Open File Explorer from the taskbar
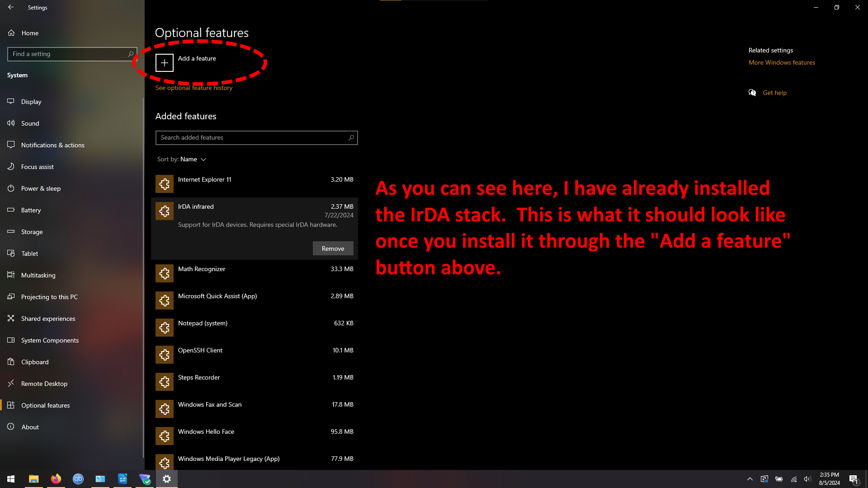This screenshot has height=488, width=868. pos(34,479)
